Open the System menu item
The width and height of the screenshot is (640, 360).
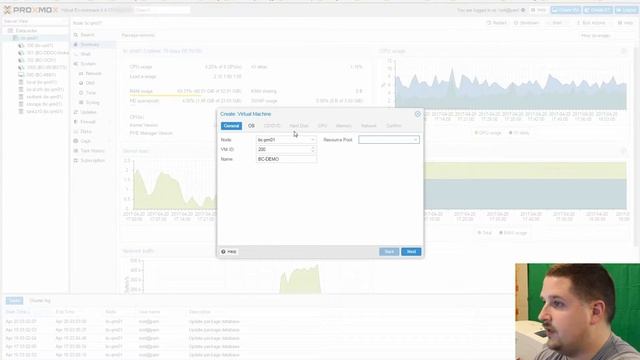pyautogui.click(x=88, y=64)
